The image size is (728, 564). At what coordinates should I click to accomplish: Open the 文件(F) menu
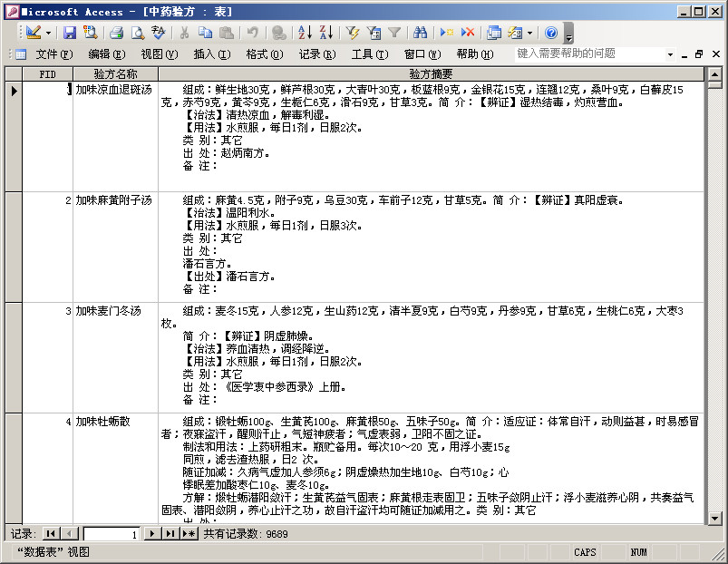[x=54, y=54]
